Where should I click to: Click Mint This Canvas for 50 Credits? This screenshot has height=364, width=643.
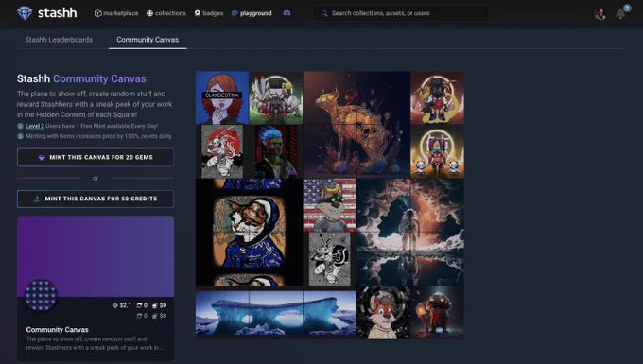96,199
